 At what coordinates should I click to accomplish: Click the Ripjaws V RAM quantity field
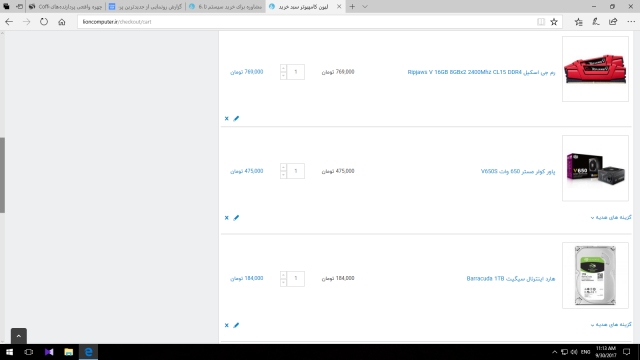[x=296, y=72]
